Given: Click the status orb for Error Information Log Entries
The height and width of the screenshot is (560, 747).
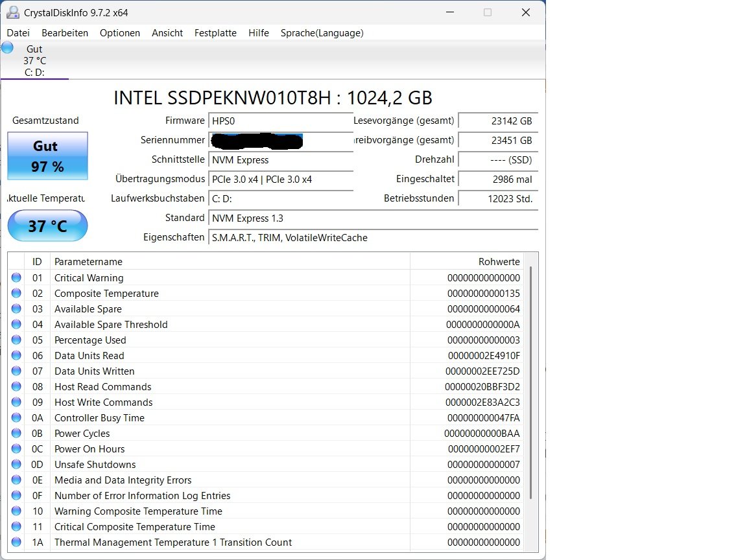Looking at the screenshot, I should click(16, 495).
